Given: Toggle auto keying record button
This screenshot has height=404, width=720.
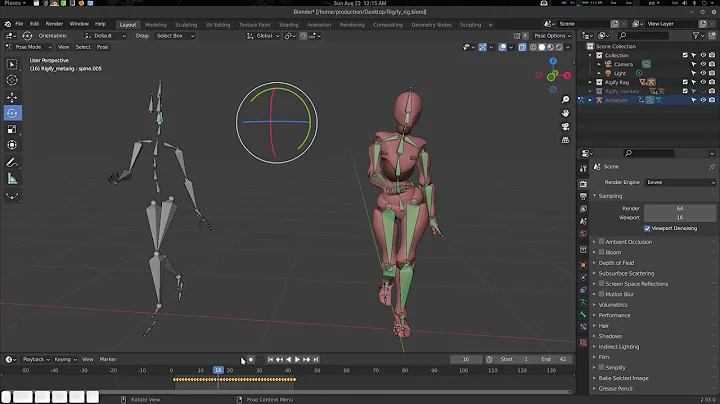Looking at the screenshot, I should pyautogui.click(x=251, y=359).
